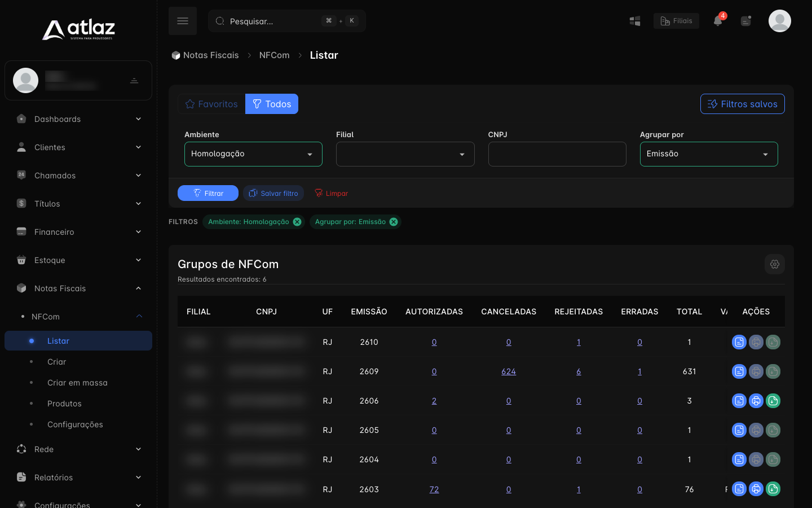812x508 pixels.
Task: Remove the Ambiente: Homologação filter chip
Action: tap(297, 222)
